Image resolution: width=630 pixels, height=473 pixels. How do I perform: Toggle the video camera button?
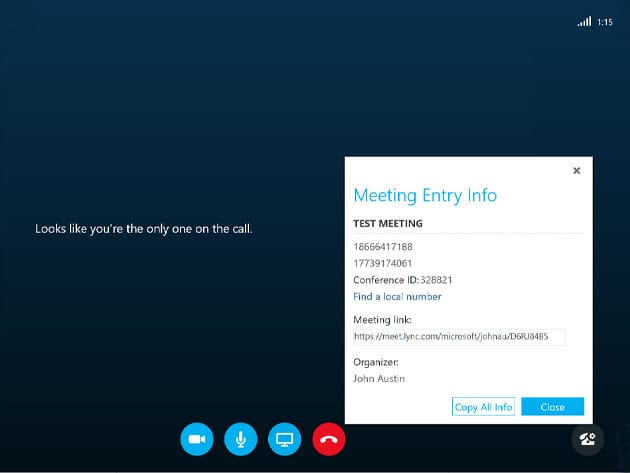197,439
